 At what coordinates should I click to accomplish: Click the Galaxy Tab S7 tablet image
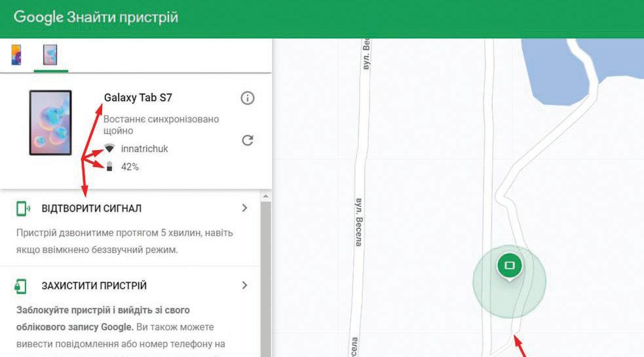click(50, 123)
